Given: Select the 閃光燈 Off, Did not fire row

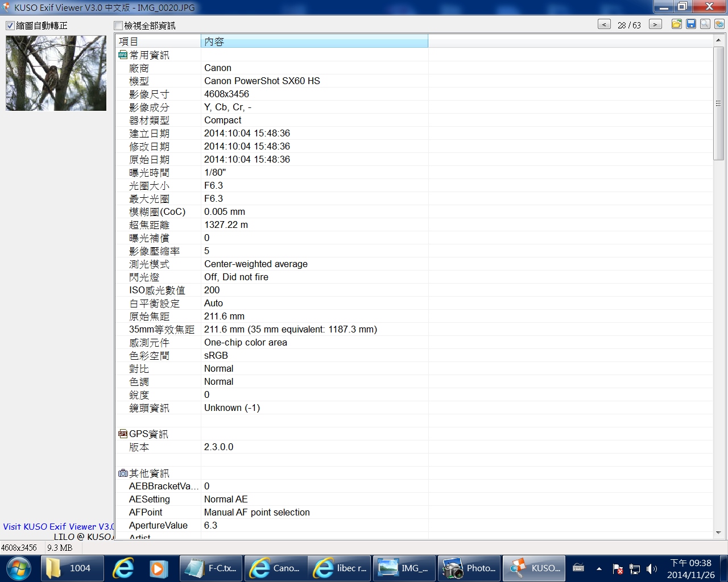Looking at the screenshot, I should (x=414, y=277).
